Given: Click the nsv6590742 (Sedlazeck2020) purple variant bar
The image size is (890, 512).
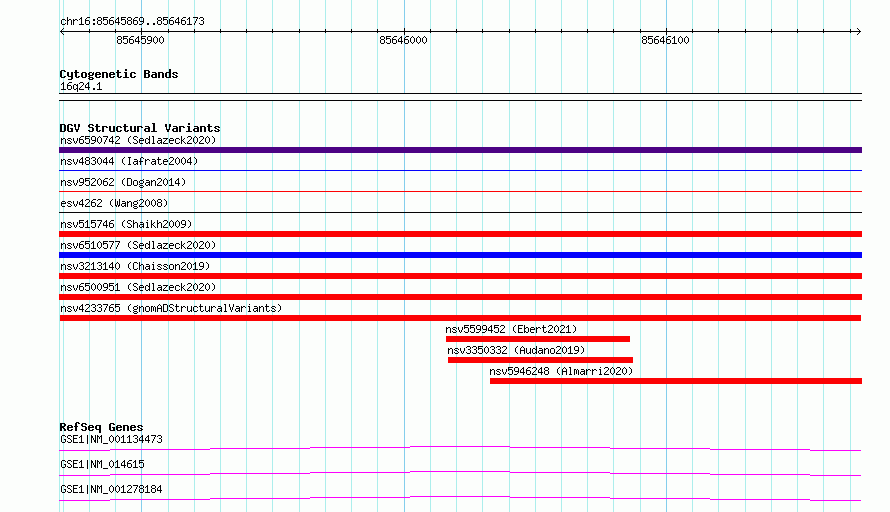Looking at the screenshot, I should click(x=460, y=150).
